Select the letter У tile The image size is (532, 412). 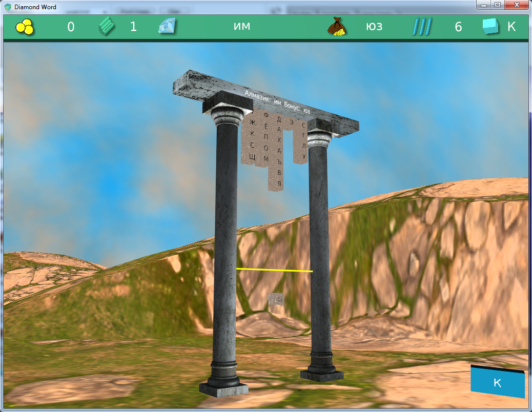[303, 155]
